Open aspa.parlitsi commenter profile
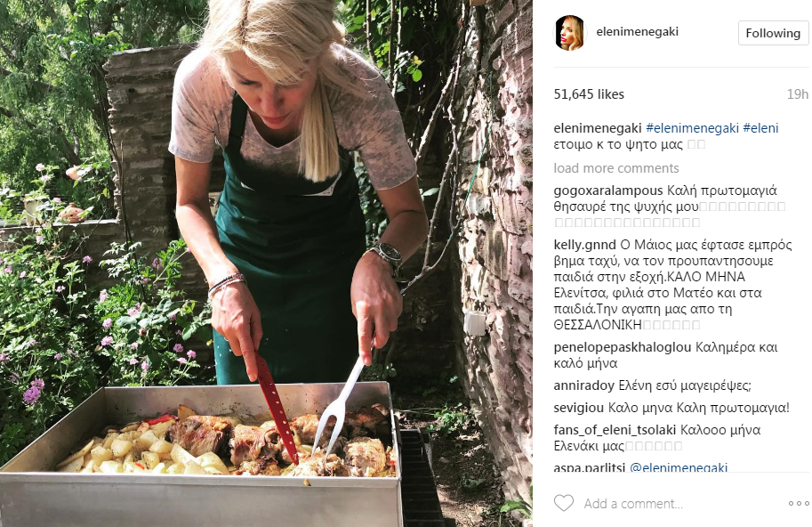The height and width of the screenshot is (527, 812). click(589, 467)
